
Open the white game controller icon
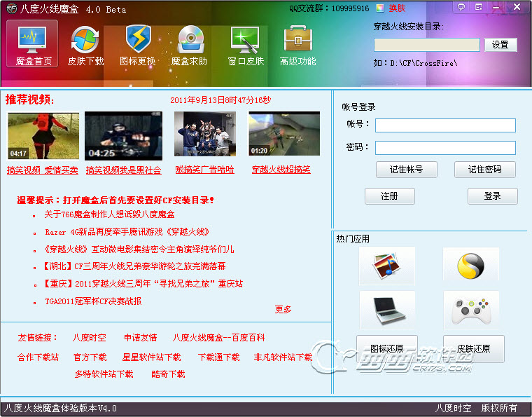pos(471,310)
